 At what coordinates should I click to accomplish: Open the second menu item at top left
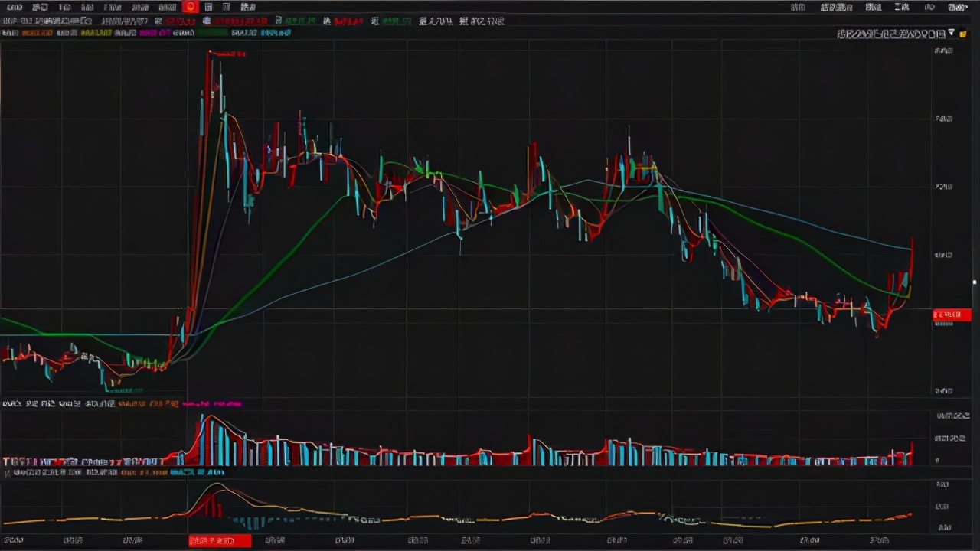click(40, 7)
